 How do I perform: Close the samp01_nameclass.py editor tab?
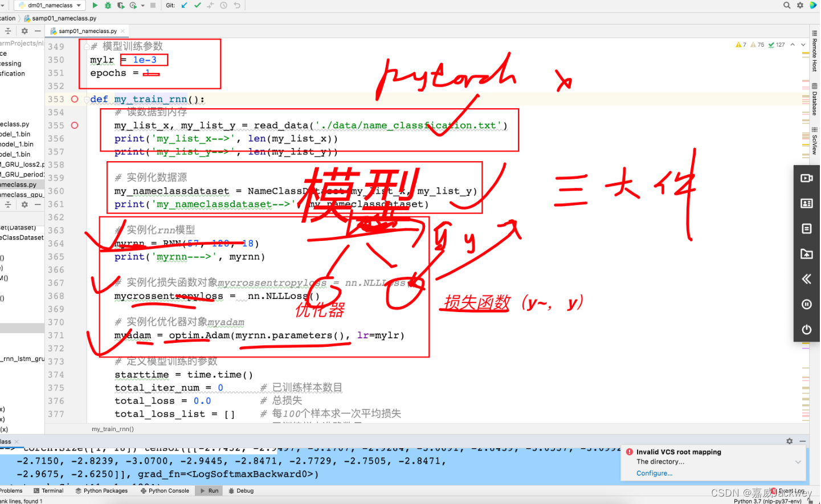pyautogui.click(x=122, y=31)
